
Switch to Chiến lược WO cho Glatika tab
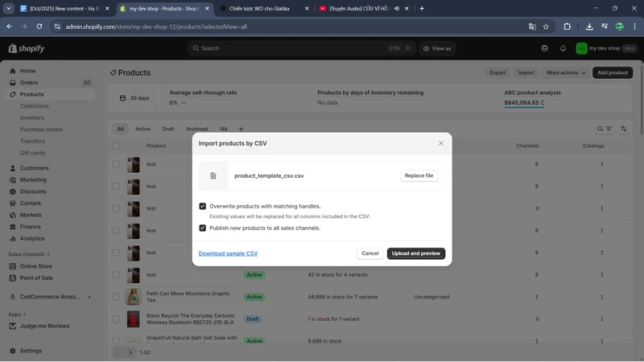[264, 8]
